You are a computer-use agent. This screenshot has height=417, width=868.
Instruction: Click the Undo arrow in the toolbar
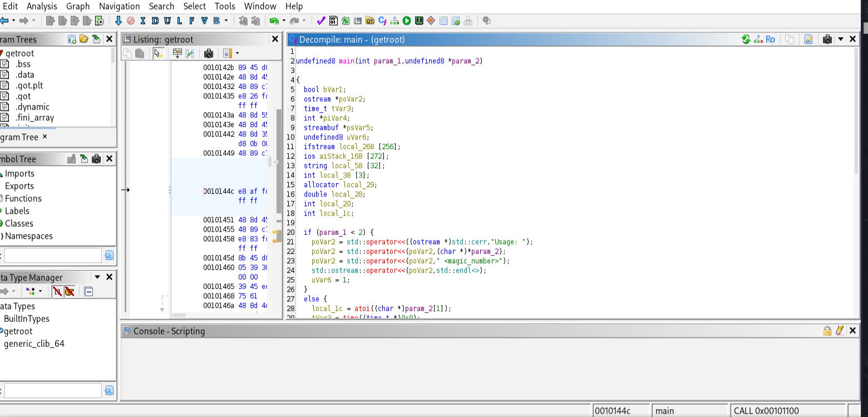pos(274,21)
